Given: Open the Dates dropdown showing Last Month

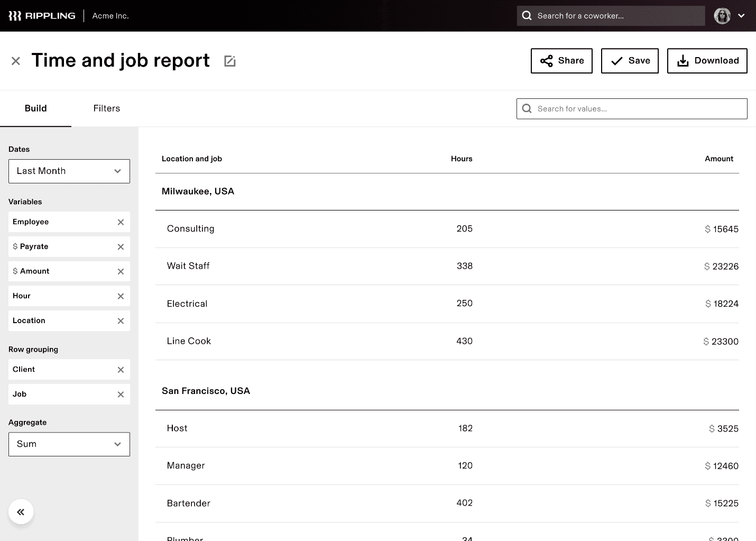Looking at the screenshot, I should [69, 171].
